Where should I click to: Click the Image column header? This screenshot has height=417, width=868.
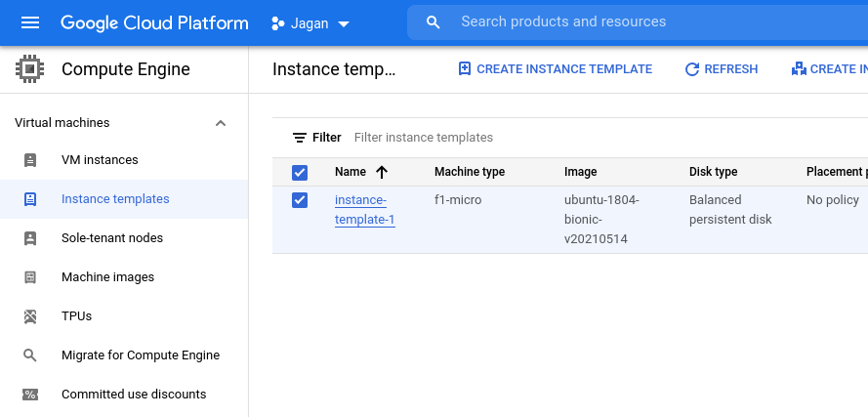pos(581,172)
